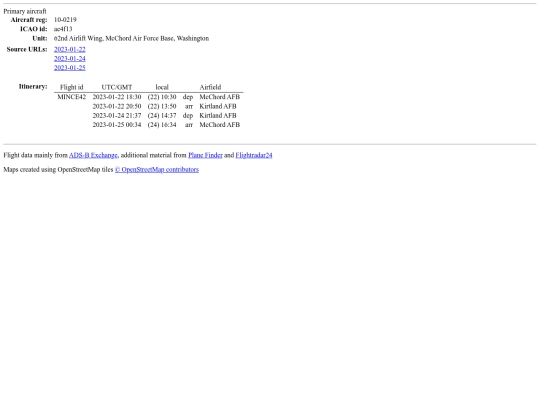Click McChord AFB in the 18:30 row
Viewport: 540px width, 405px height.
[219, 97]
